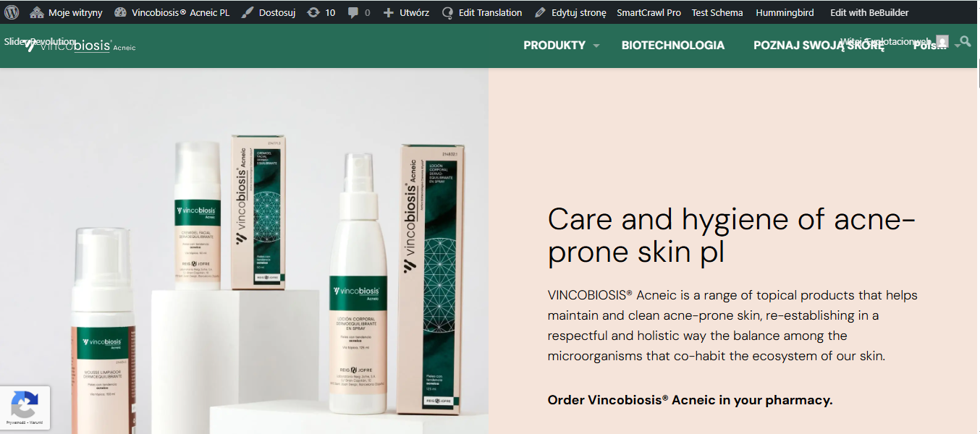Image resolution: width=980 pixels, height=434 pixels.
Task: Open the WordPress logo menu
Action: pos(12,12)
